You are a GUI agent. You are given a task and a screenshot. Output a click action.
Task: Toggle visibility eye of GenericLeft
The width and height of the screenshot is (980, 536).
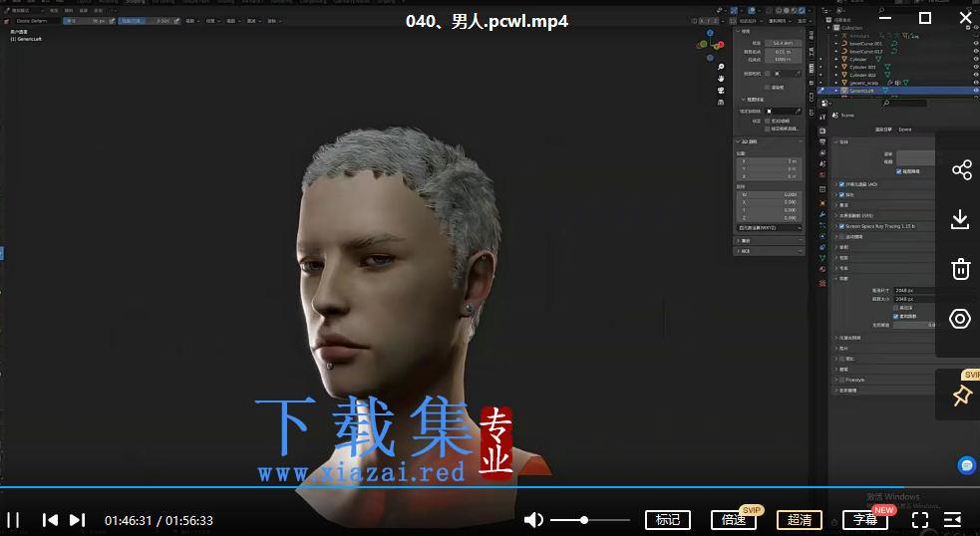coord(976,91)
